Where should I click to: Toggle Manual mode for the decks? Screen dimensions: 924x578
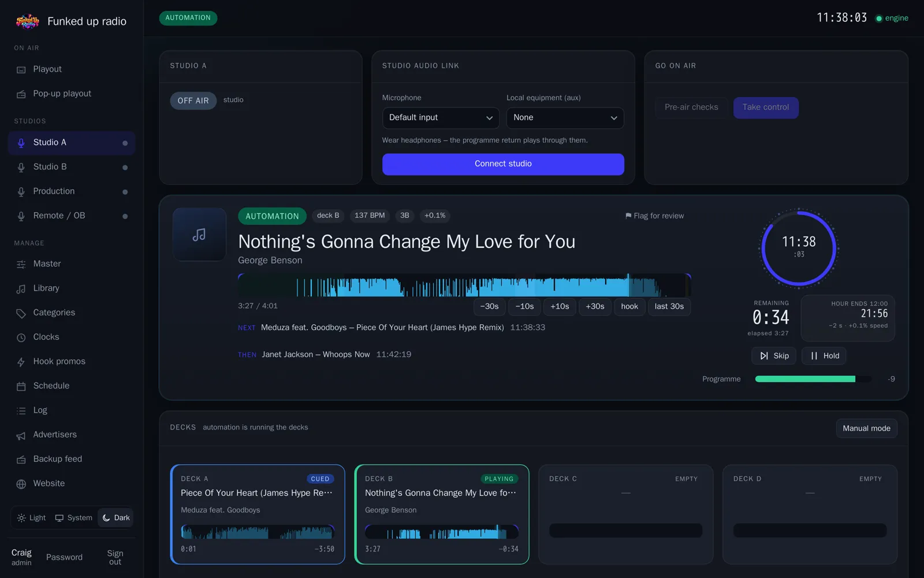pos(866,428)
